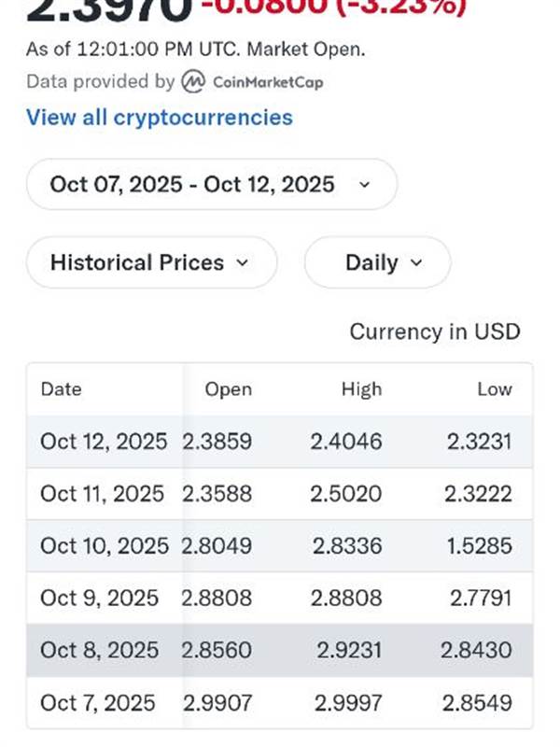Expand the Historical Prices dropdown
560x747 pixels.
151,262
